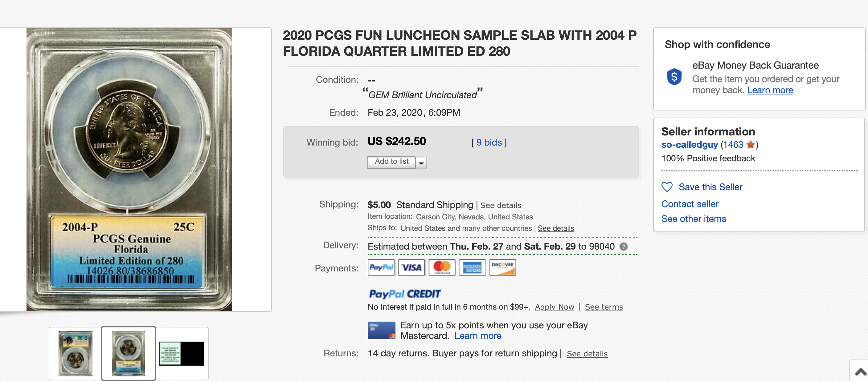Click the Add to list button

coord(391,162)
